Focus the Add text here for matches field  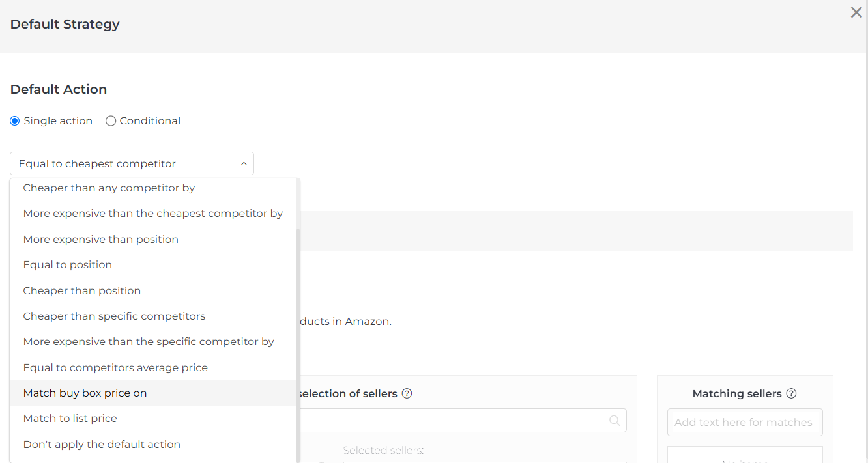coord(744,422)
